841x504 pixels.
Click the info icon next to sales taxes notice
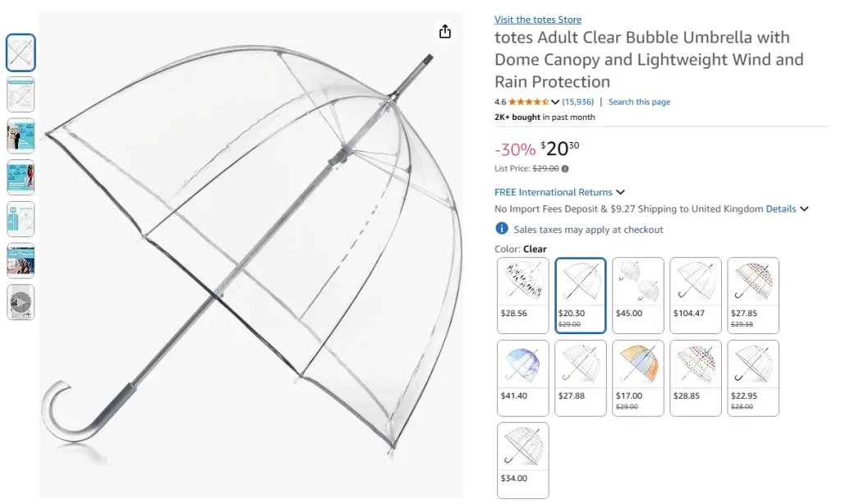501,228
